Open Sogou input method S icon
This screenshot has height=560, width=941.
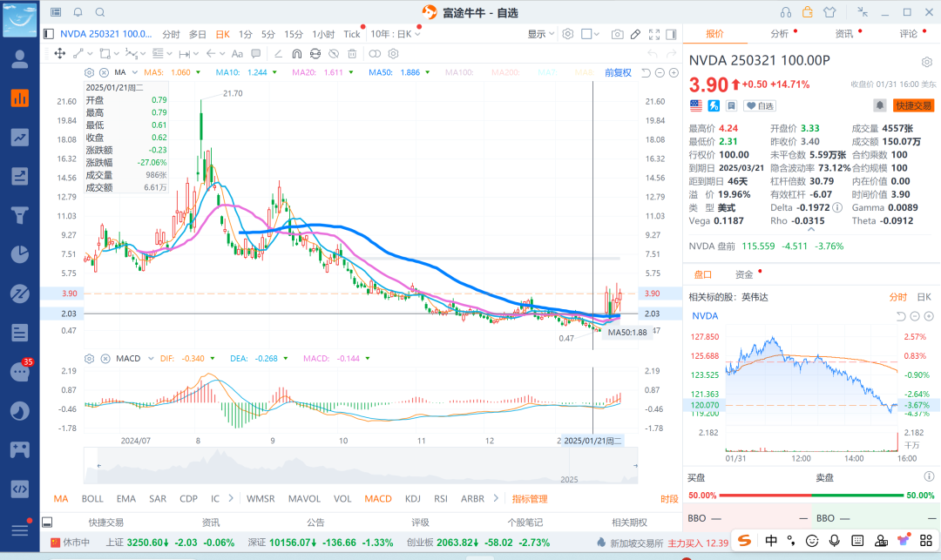pyautogui.click(x=744, y=540)
